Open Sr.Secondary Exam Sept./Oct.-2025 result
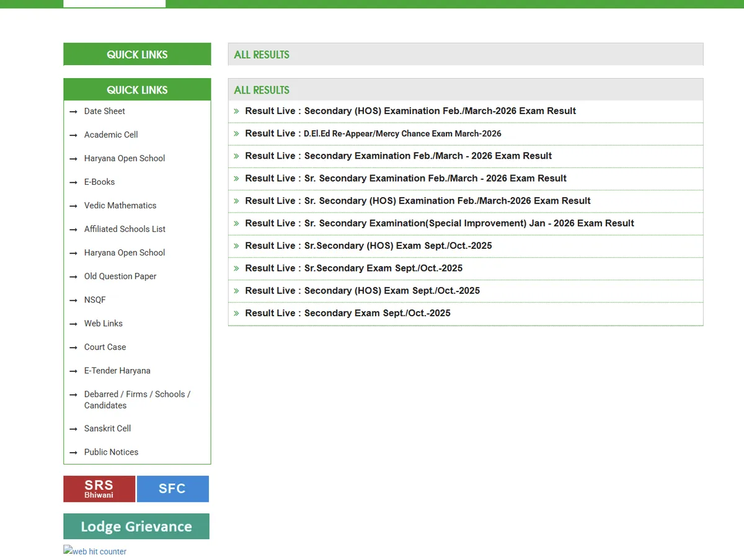Viewport: 744px width, 560px height. [354, 268]
